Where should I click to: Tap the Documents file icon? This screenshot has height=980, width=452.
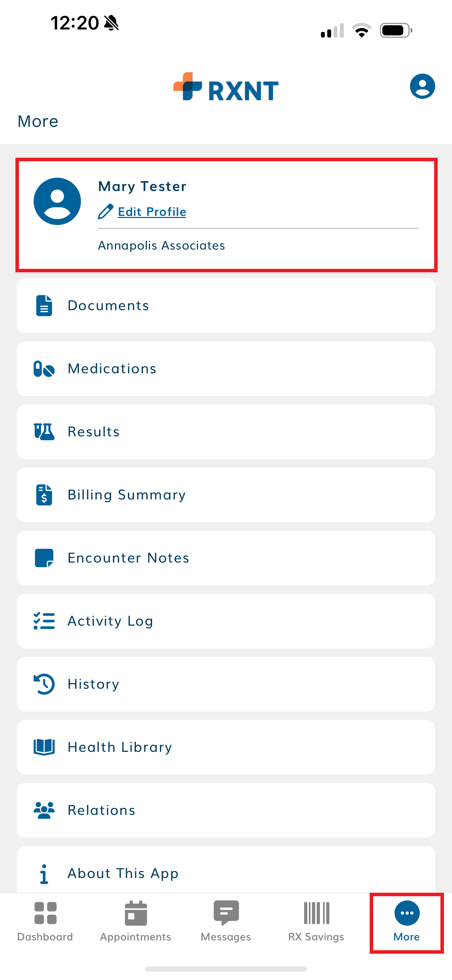tap(44, 306)
